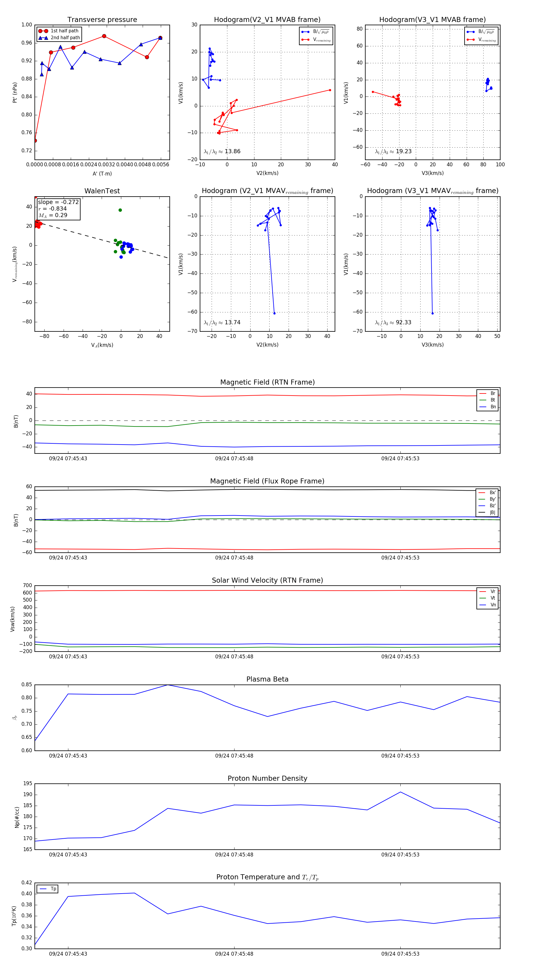
Task: Click the outlier green point near 37 in WalenTest
Action: [x=120, y=210]
